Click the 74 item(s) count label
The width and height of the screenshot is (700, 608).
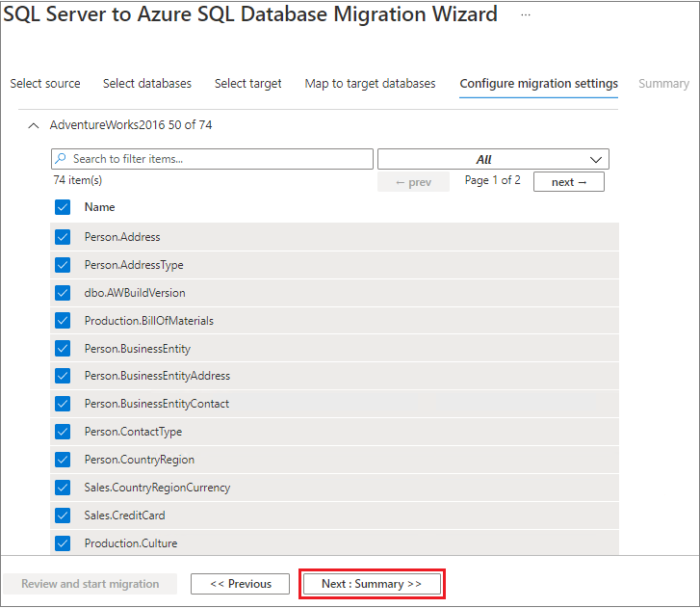pos(78,180)
